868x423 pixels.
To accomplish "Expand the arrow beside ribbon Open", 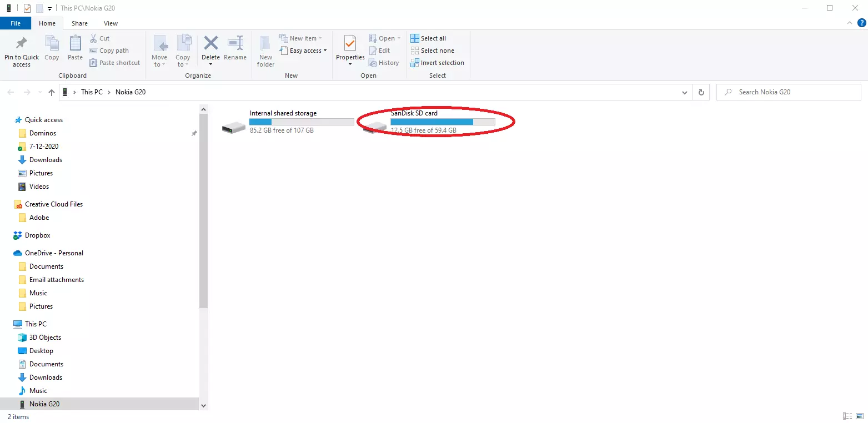I will click(x=399, y=38).
